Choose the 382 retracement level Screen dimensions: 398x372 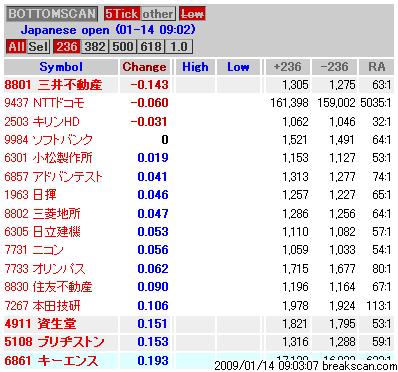click(95, 46)
